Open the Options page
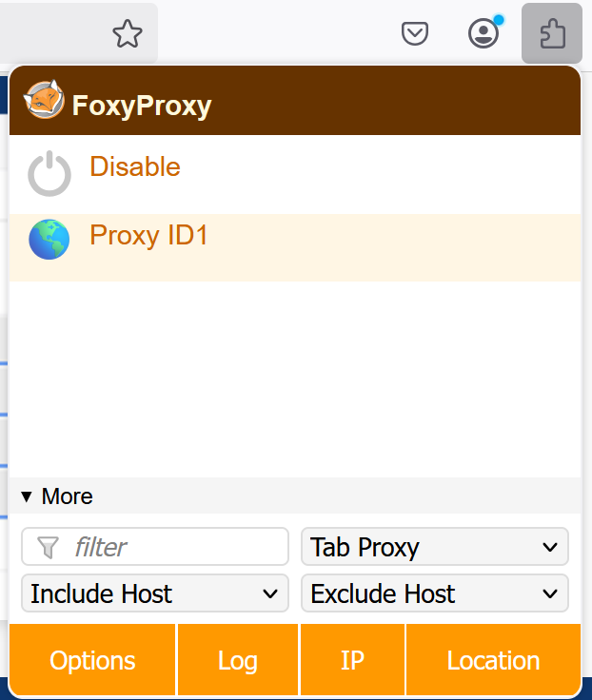592x700 pixels. [92, 660]
